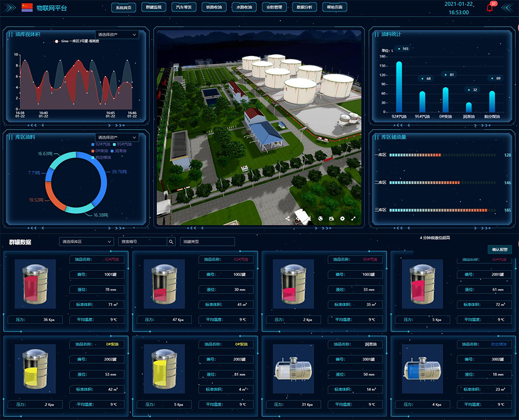Click the share icon in 3D view

tap(288, 219)
